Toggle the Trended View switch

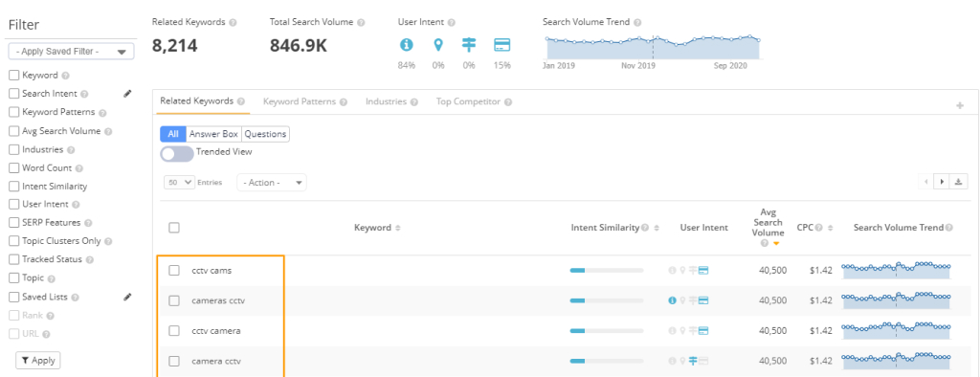point(177,154)
